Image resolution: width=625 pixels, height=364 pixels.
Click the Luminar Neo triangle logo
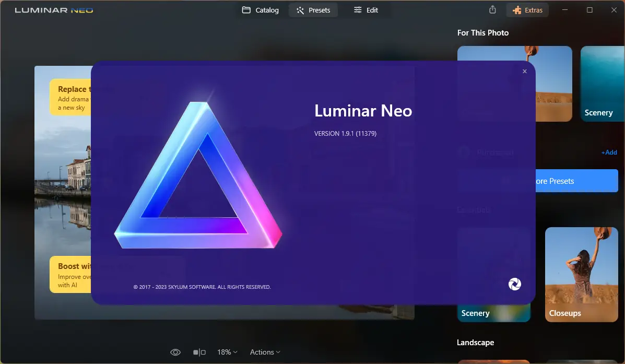click(x=198, y=174)
